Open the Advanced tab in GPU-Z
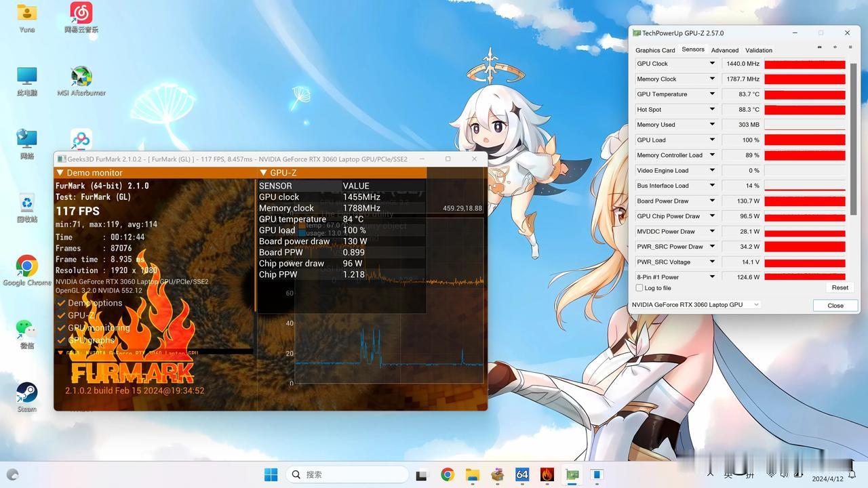 pyautogui.click(x=724, y=50)
